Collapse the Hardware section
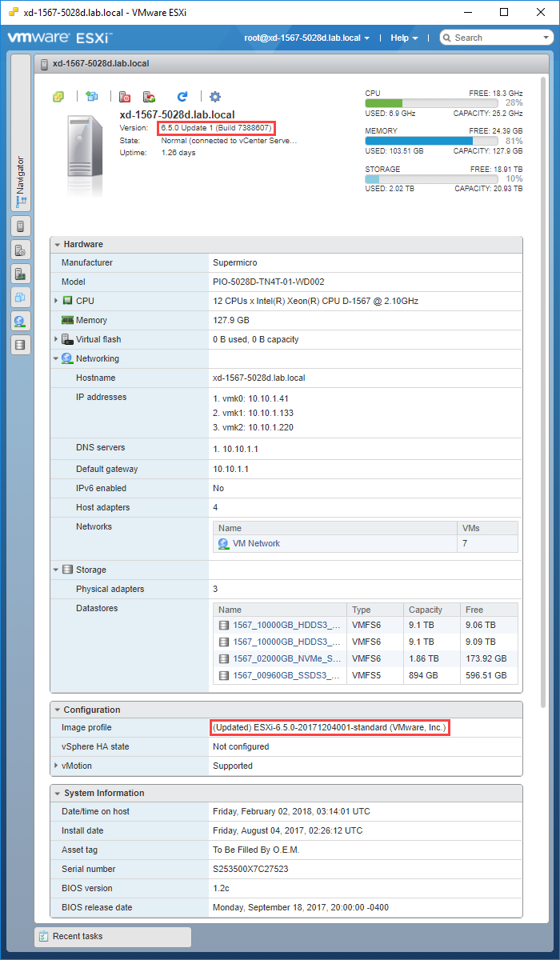560x960 pixels. (x=58, y=244)
